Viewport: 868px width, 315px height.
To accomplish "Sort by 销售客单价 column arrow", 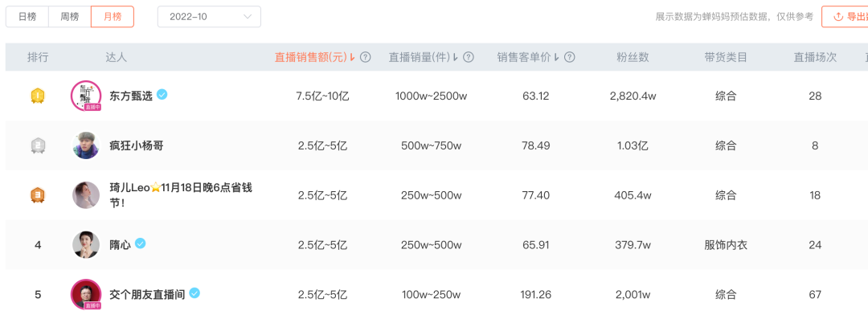I will 557,57.
